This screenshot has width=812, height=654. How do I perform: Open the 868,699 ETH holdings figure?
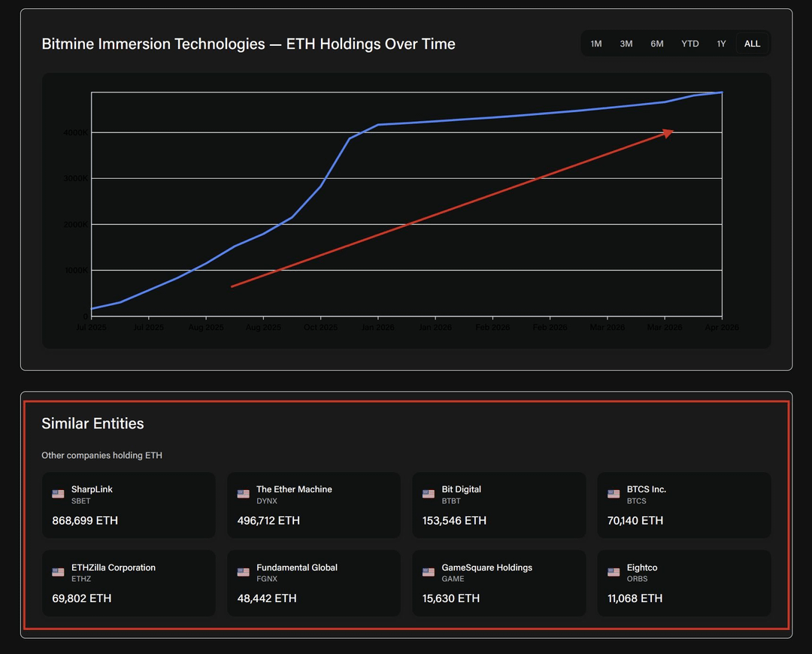pos(85,520)
